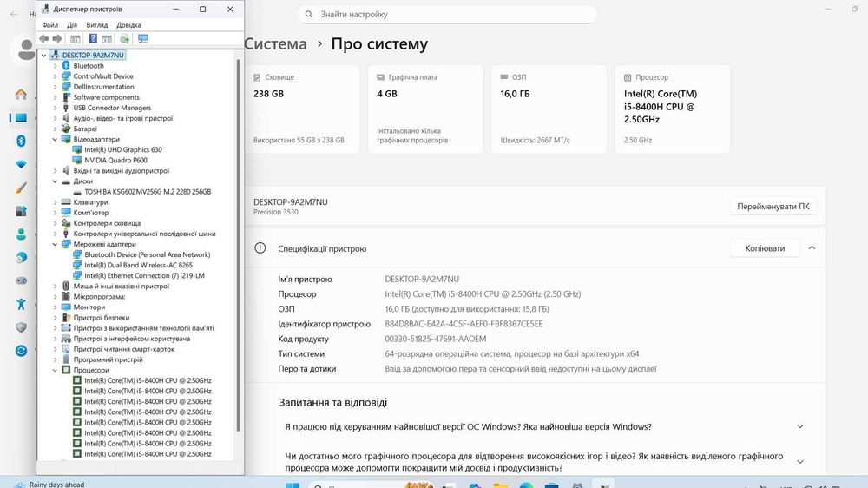Open the Accessibility figure icon in Settings sidebar
Viewport: 868px width, 488px height.
point(21,304)
